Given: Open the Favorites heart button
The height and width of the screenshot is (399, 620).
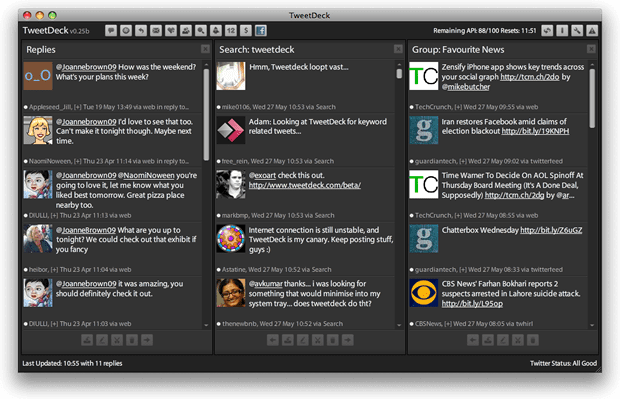Looking at the screenshot, I should tap(171, 30).
